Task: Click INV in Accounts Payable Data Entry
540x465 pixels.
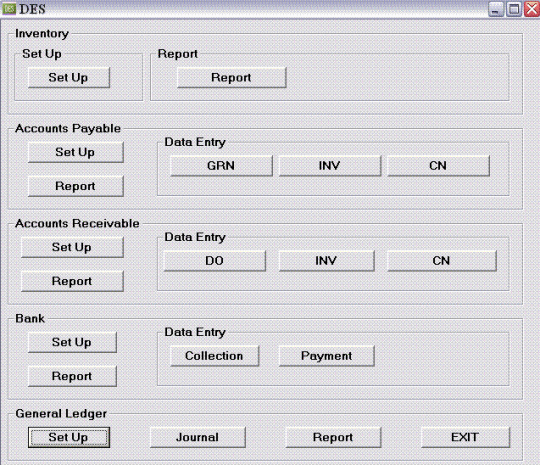Action: [x=330, y=166]
